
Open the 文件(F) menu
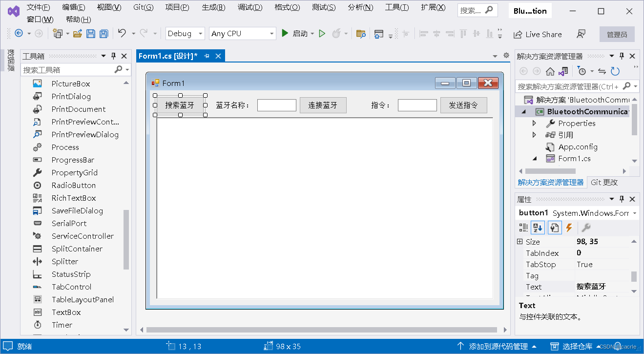[x=38, y=7]
